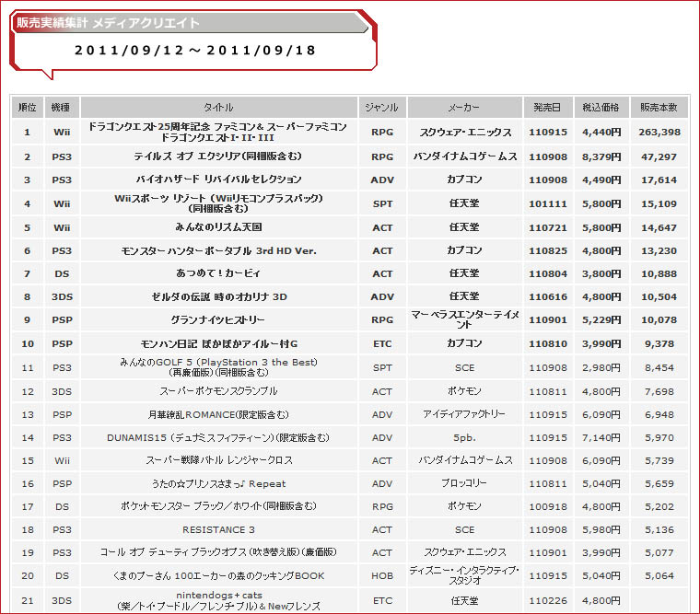Click the あつめて!カービィ title
This screenshot has height=614, width=700.
click(218, 273)
